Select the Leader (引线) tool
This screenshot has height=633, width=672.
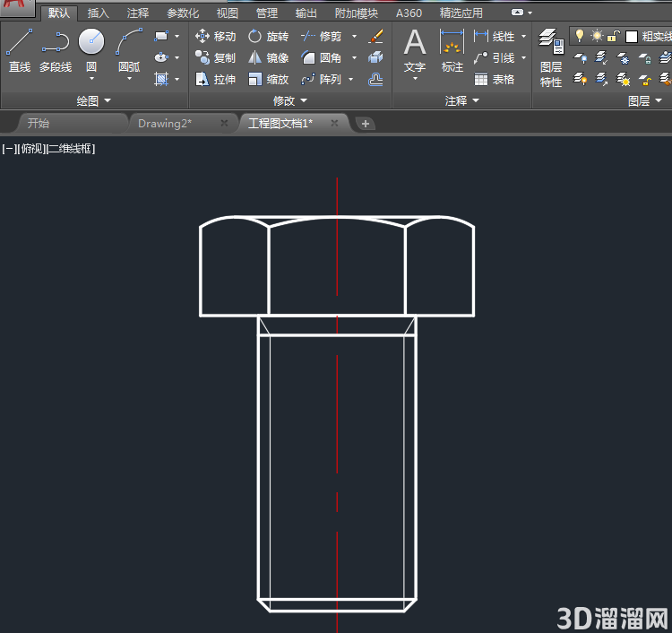point(494,57)
